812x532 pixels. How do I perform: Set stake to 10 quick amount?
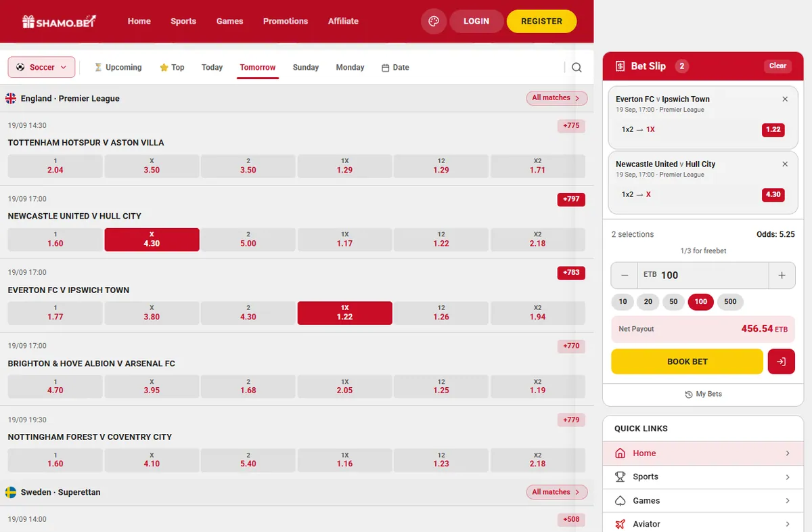[x=623, y=302]
